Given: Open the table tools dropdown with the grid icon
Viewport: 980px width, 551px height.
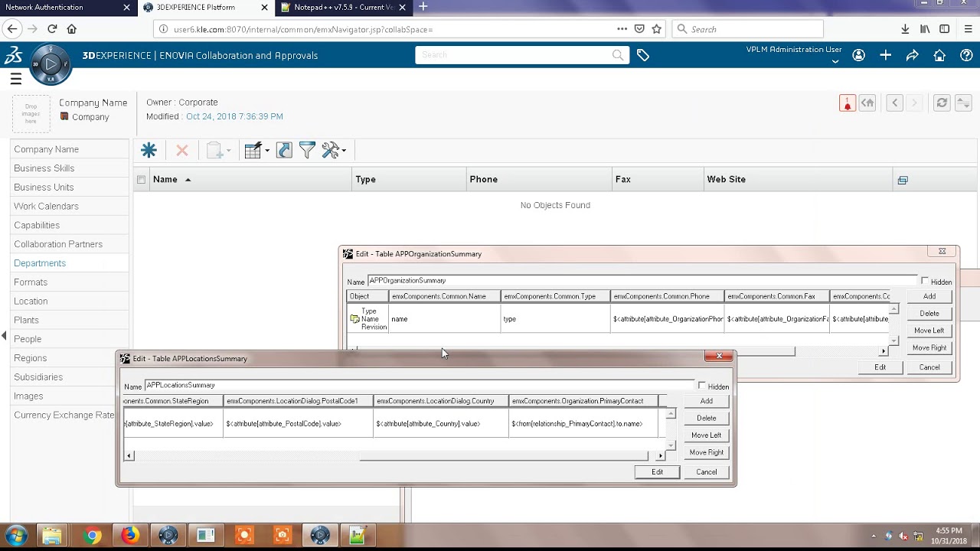Looking at the screenshot, I should coord(256,151).
